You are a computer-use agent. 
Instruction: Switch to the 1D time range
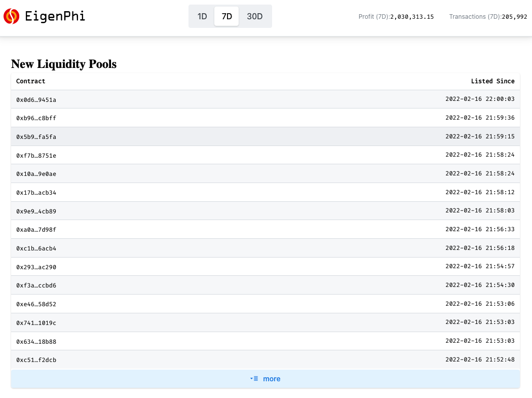click(202, 16)
